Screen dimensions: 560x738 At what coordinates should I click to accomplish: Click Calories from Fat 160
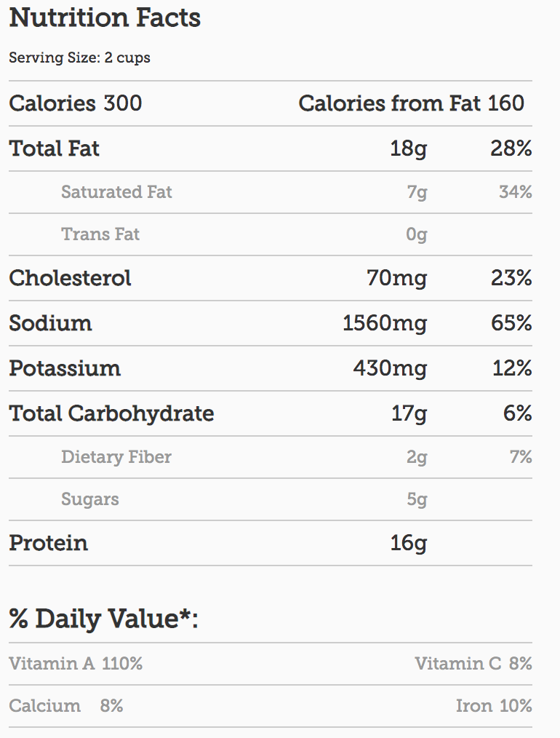411,103
